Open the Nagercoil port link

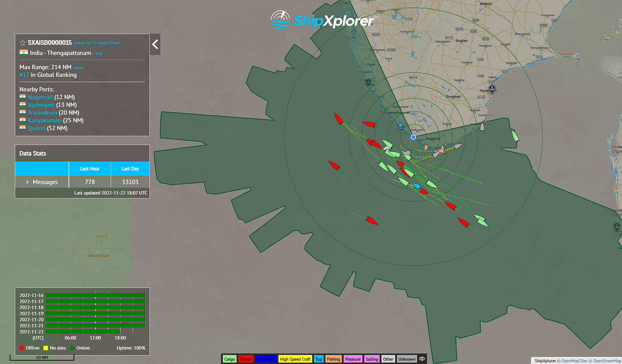coord(40,97)
